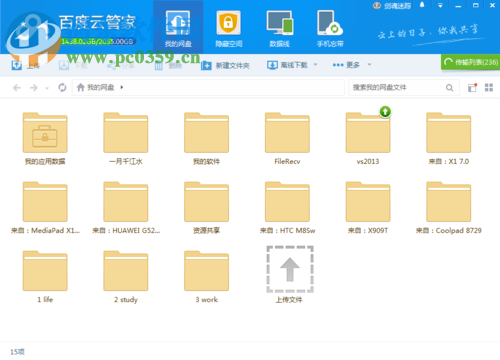Click the search box 搜索我的网盘文件
The width and height of the screenshot is (500, 360).
click(397, 88)
